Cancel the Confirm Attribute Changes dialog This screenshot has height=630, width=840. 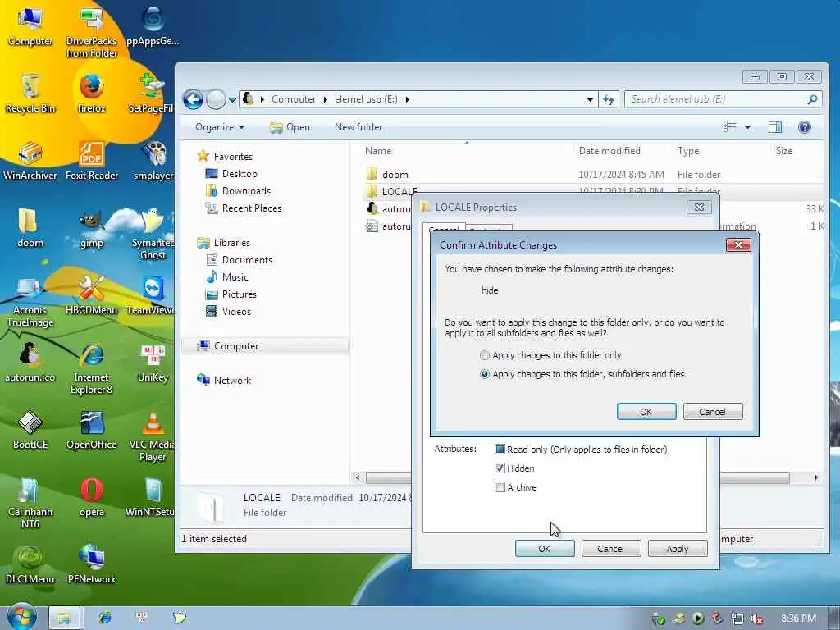click(713, 412)
